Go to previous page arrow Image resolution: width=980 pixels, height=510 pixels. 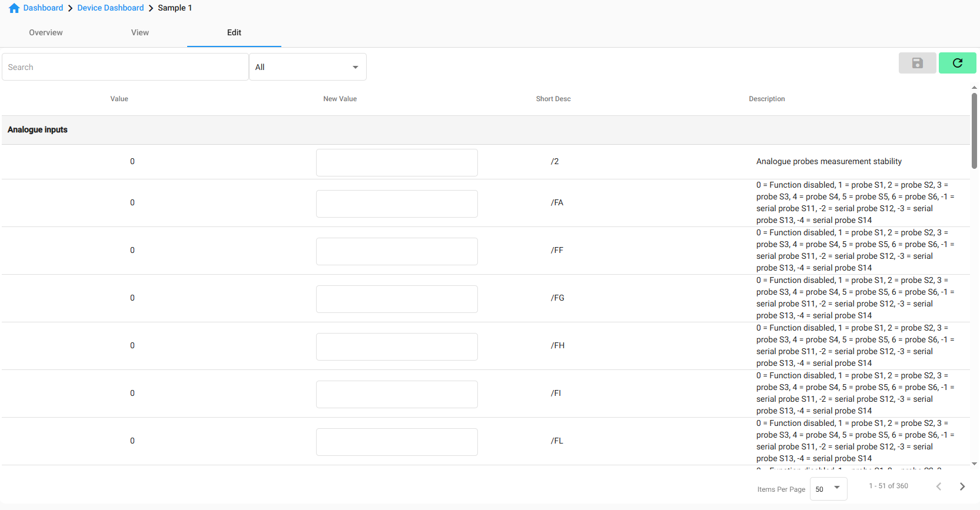(x=939, y=486)
